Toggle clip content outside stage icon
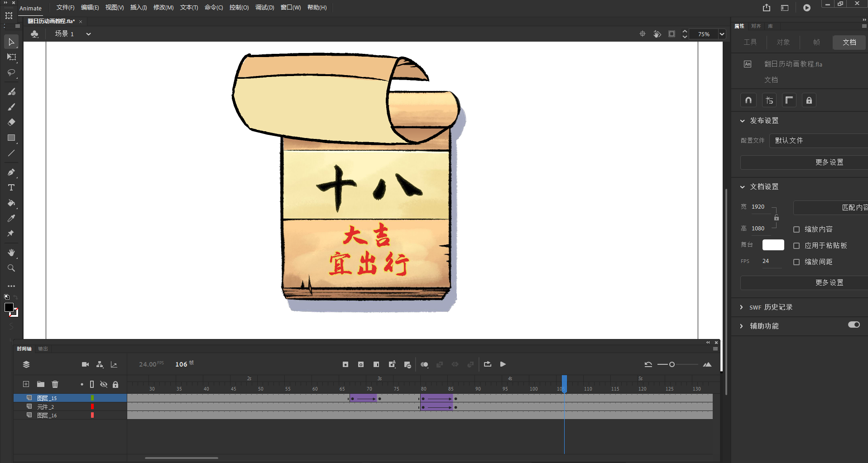 (672, 34)
